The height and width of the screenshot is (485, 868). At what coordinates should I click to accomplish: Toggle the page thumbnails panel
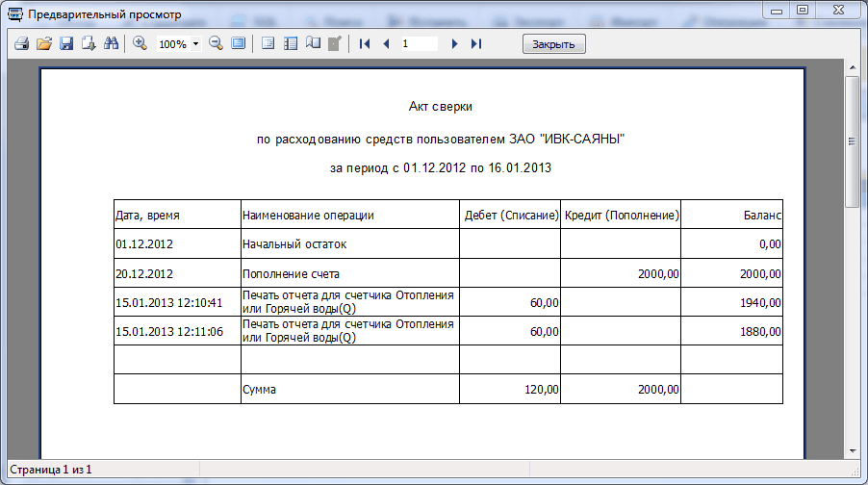[290, 43]
